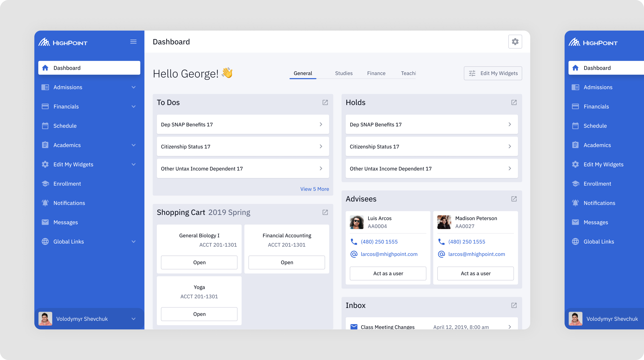Image resolution: width=644 pixels, height=360 pixels.
Task: Email Madison Peterson via larcos@mhighpoint.com link
Action: coord(477,254)
